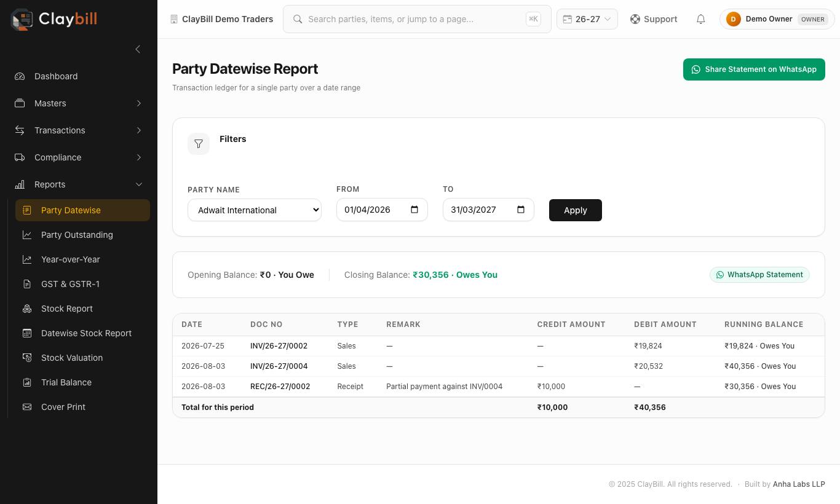Viewport: 840px width, 504px height.
Task: Open the 26-27 financial year dropdown
Action: pos(587,19)
